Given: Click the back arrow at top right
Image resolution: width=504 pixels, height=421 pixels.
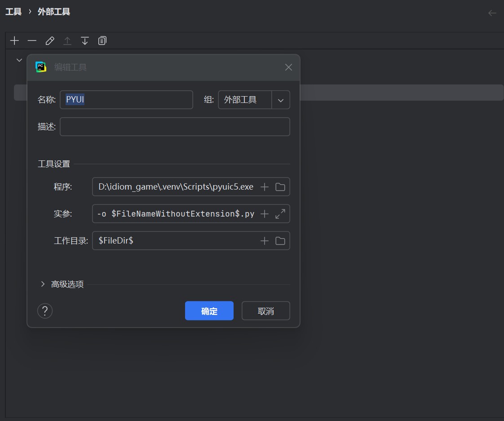Looking at the screenshot, I should (492, 13).
